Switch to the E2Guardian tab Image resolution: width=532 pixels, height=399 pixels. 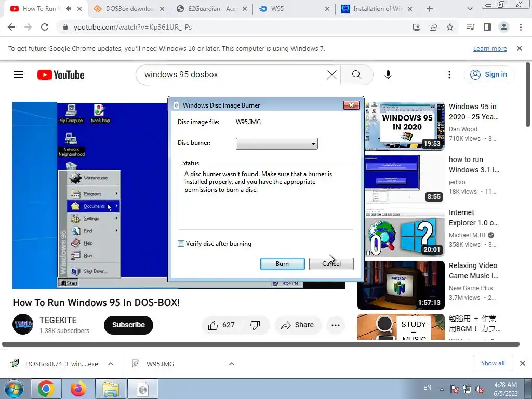212,9
